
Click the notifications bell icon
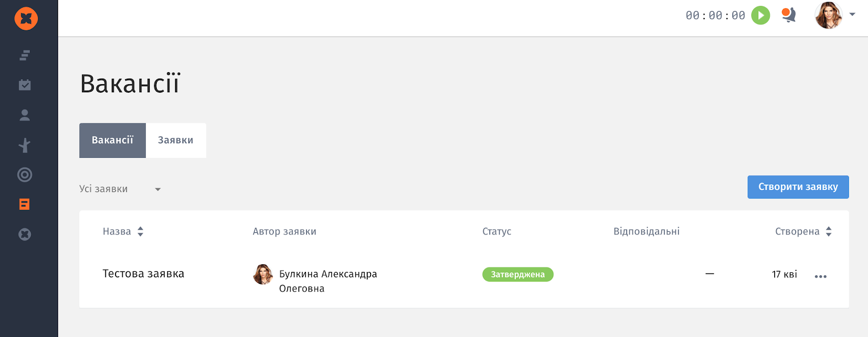click(789, 15)
